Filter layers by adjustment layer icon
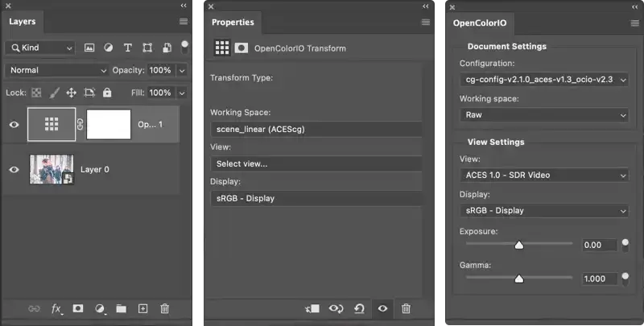The height and width of the screenshot is (326, 644). (109, 47)
